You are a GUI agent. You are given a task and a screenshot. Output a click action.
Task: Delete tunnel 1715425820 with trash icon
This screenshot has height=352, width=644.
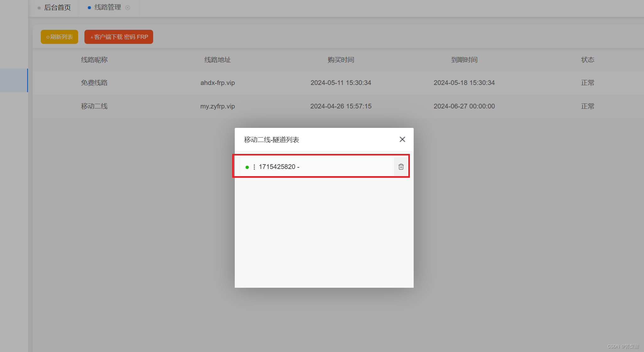[x=401, y=167]
